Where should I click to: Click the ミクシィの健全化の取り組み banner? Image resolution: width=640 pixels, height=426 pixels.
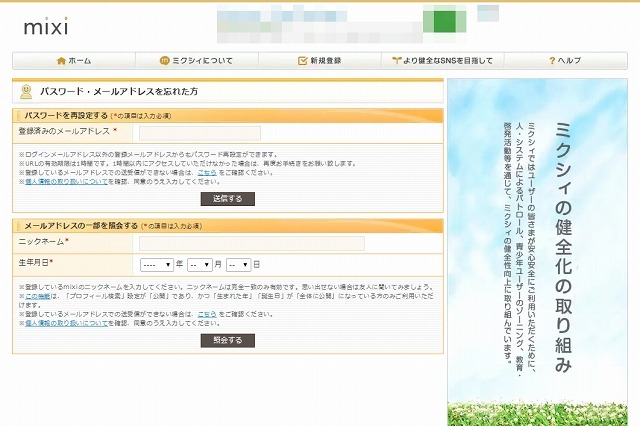[538, 252]
